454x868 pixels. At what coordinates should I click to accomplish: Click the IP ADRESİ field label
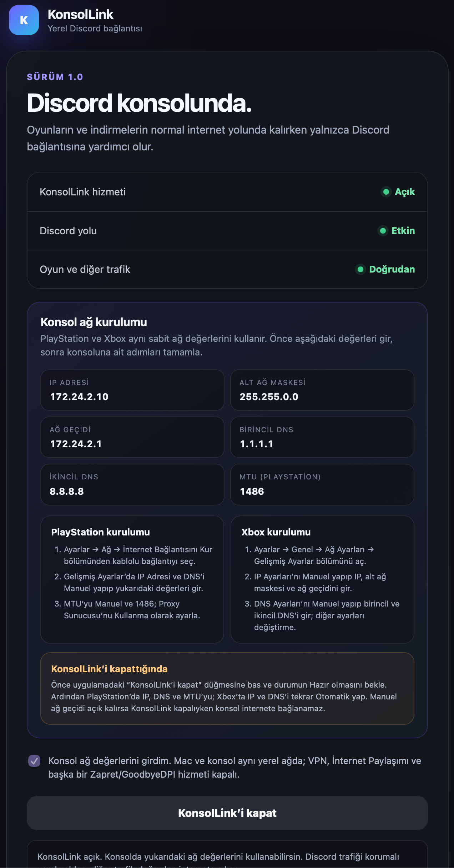tap(69, 383)
